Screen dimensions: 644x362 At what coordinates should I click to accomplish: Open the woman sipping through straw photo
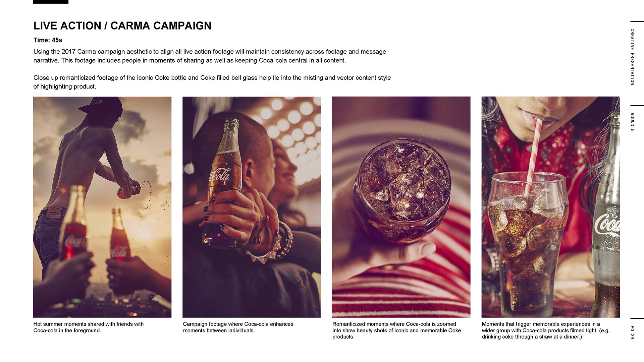coord(551,207)
